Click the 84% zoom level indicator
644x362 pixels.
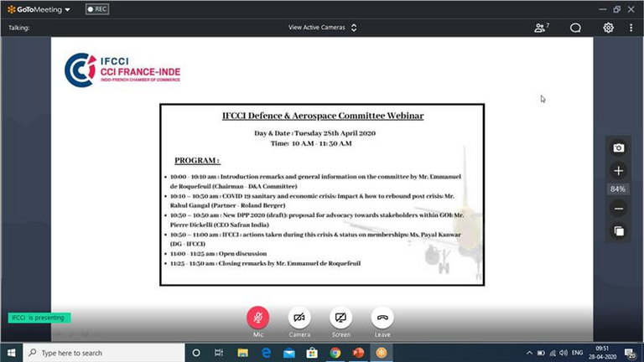(618, 189)
